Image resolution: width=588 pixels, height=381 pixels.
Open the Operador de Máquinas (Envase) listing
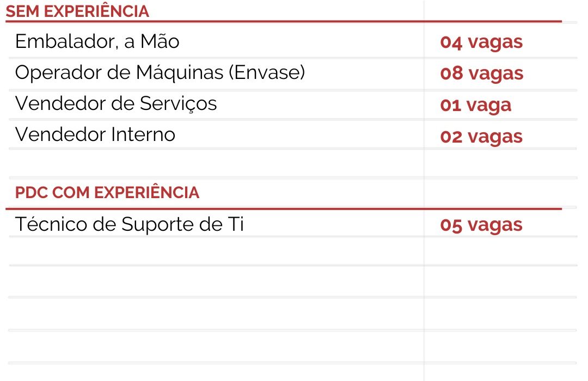(160, 72)
